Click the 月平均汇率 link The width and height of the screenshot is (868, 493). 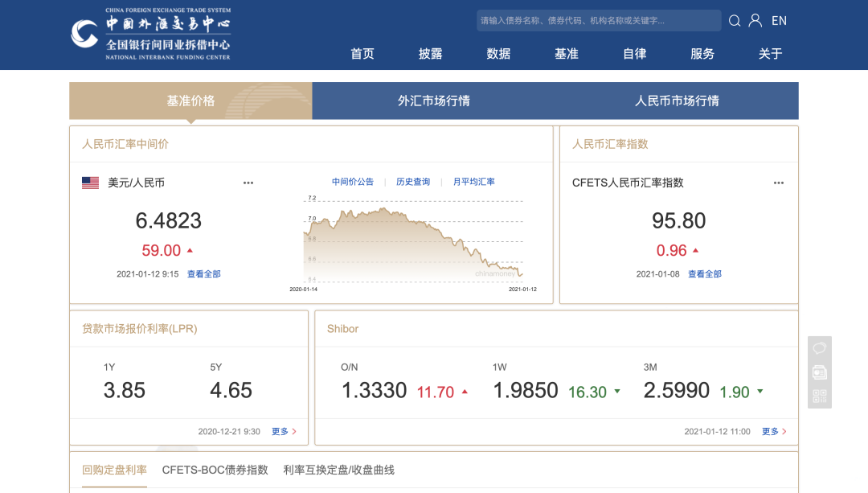pos(474,182)
